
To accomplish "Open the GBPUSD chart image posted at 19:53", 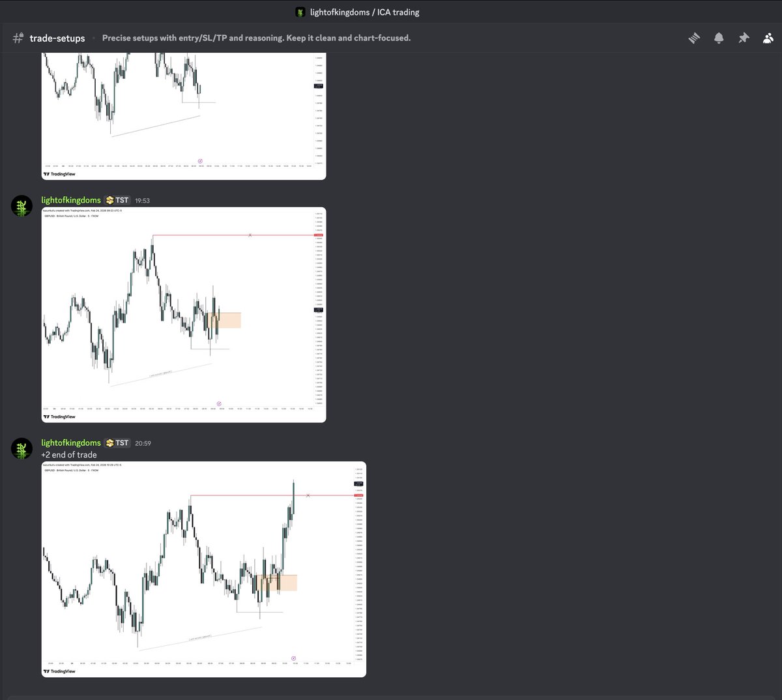I will [x=184, y=315].
